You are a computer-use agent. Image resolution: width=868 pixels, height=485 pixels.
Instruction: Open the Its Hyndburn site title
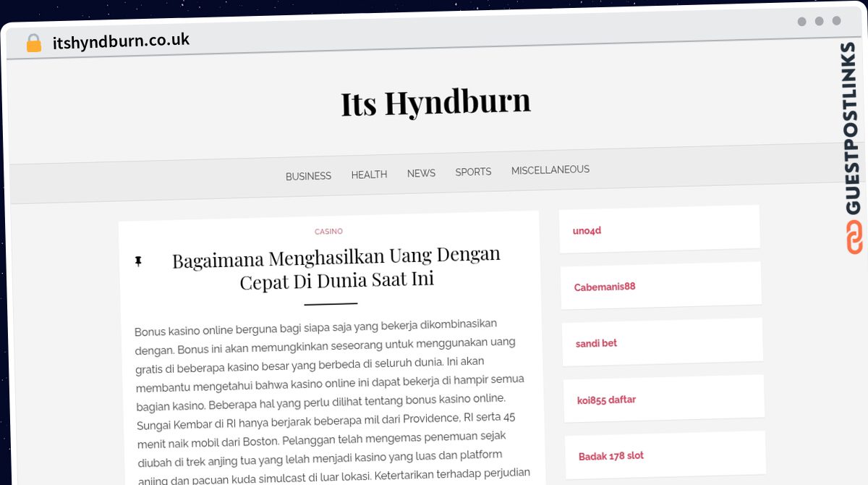[x=435, y=102]
